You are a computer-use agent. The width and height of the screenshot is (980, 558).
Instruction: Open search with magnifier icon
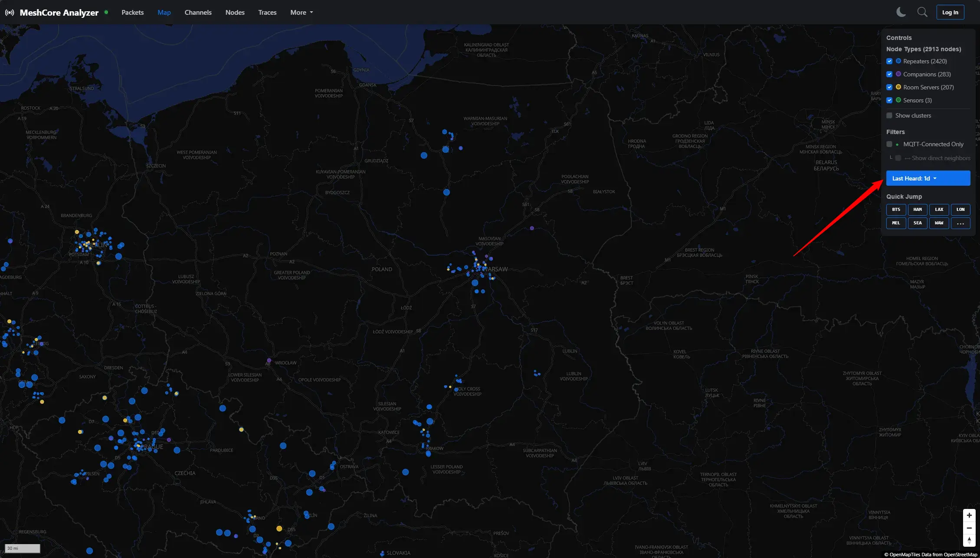922,12
